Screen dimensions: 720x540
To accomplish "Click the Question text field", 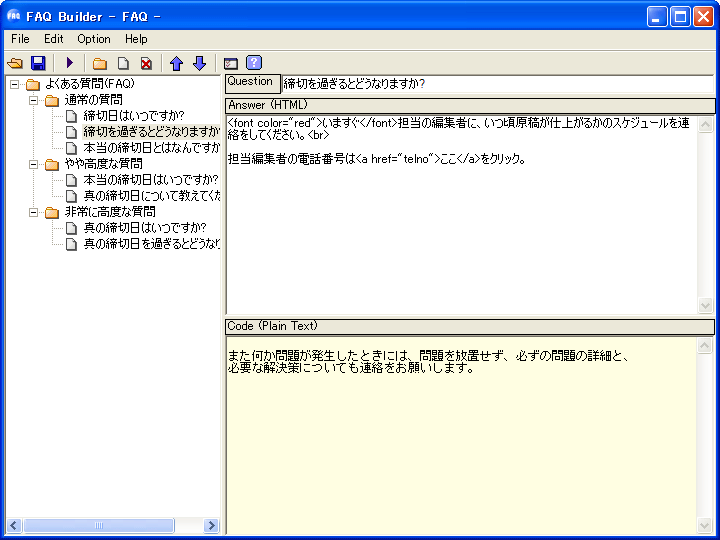I will (x=498, y=84).
